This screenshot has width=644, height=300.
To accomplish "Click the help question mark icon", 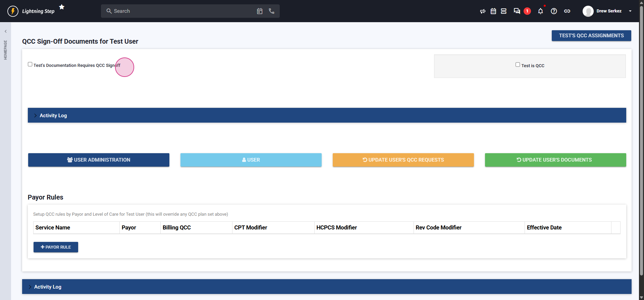I will 554,11.
